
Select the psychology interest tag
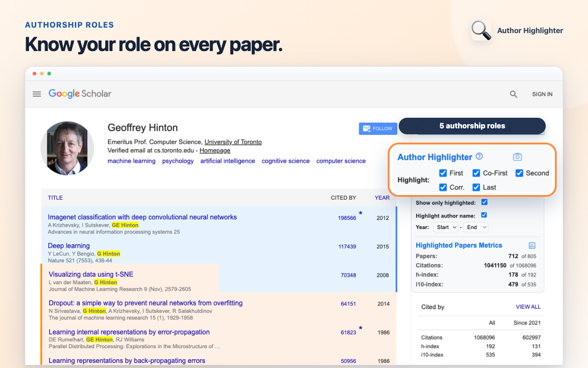pos(178,161)
